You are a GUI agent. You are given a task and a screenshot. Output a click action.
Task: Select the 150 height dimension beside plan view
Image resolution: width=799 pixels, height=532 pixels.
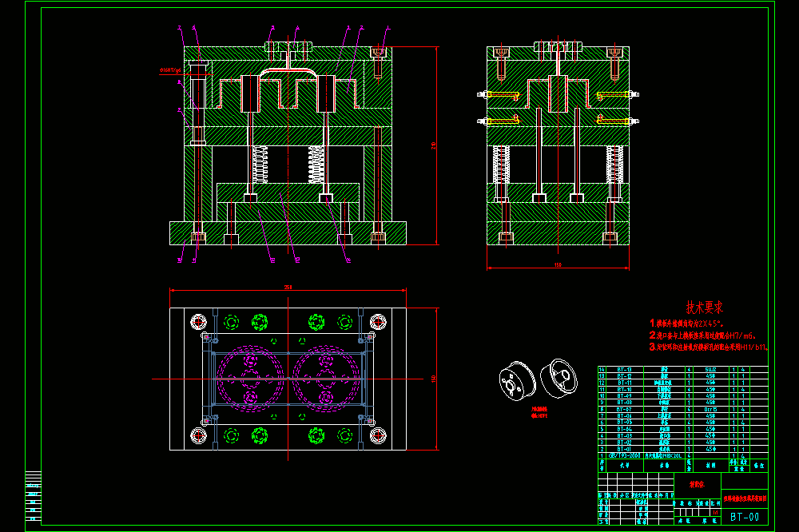click(434, 379)
